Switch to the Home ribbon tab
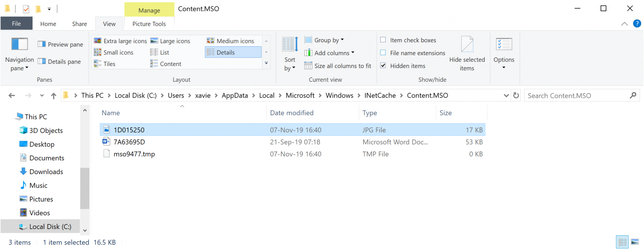 (x=48, y=24)
